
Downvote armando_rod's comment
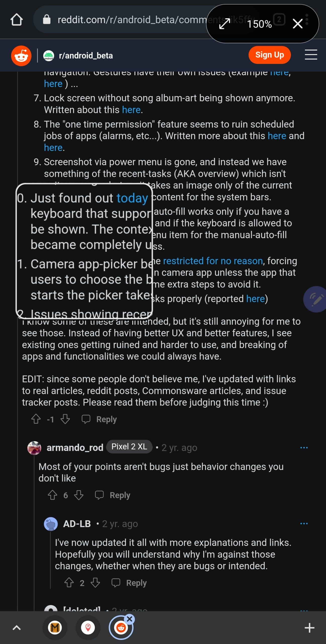79,495
